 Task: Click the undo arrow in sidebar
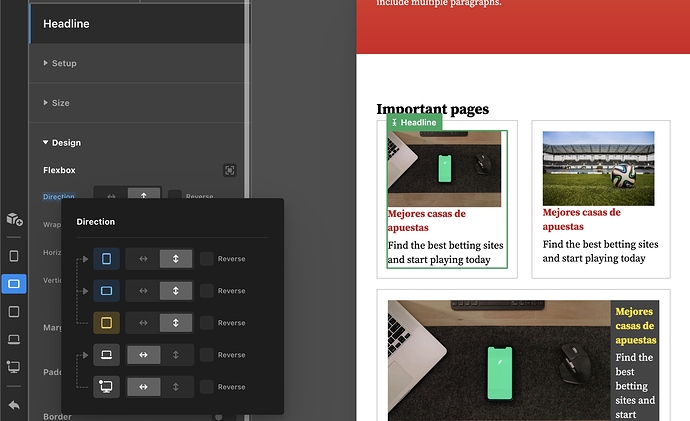click(x=14, y=405)
